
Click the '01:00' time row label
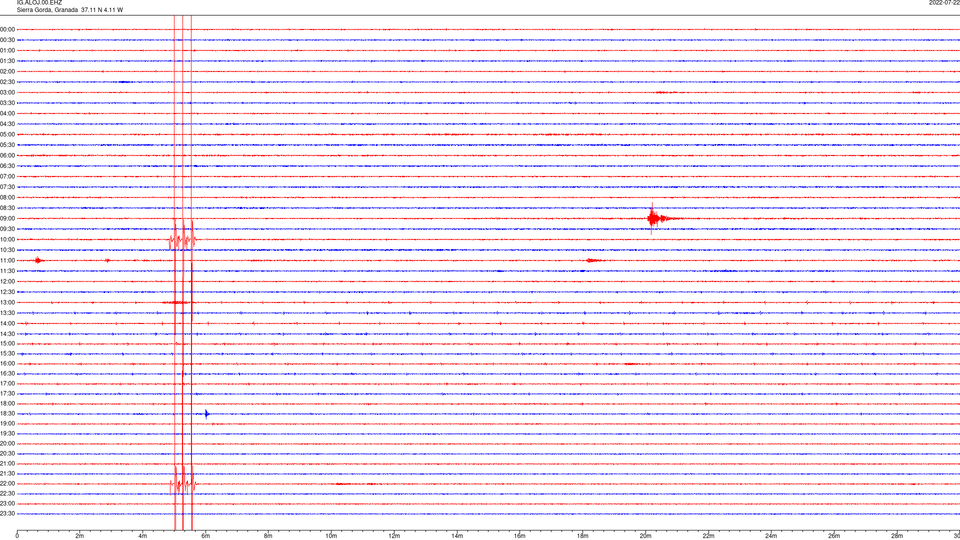(7, 50)
